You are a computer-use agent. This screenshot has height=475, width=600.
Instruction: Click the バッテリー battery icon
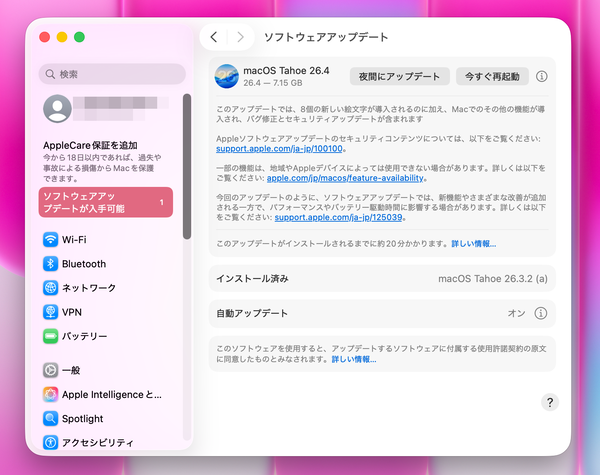click(50, 336)
